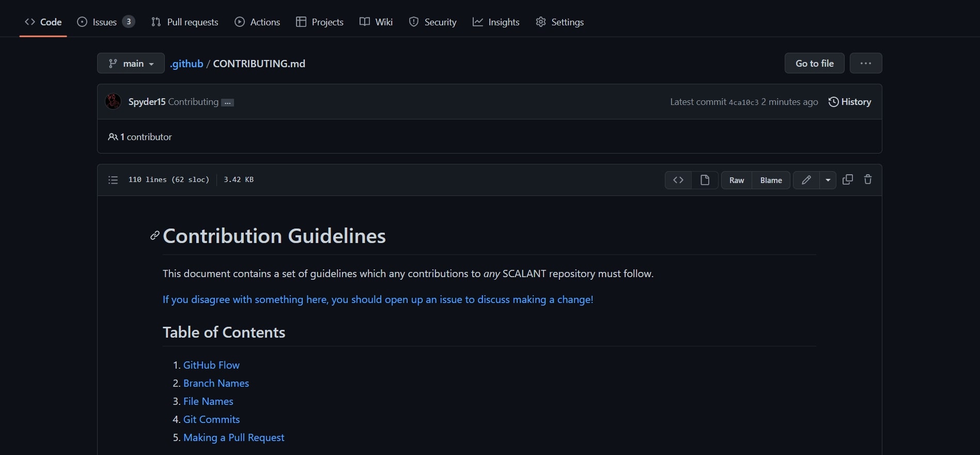The height and width of the screenshot is (455, 980).
Task: Open the Actions tab
Action: pos(257,22)
